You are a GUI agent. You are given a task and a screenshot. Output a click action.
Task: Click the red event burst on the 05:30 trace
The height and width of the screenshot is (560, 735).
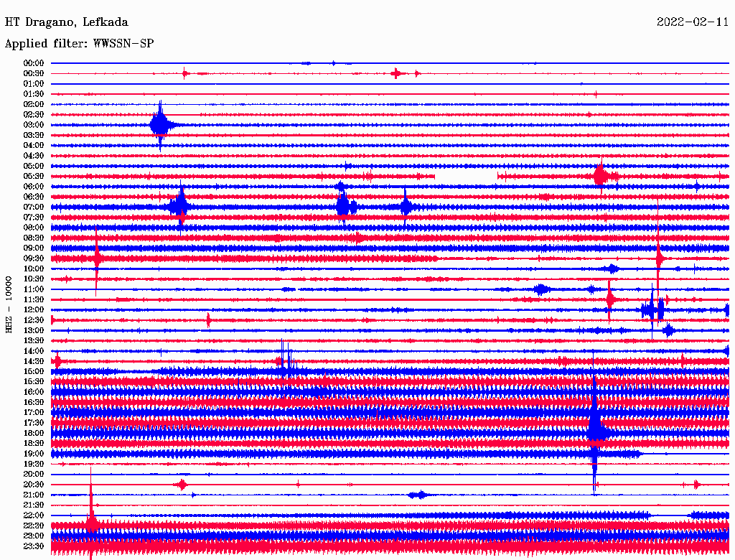point(600,175)
